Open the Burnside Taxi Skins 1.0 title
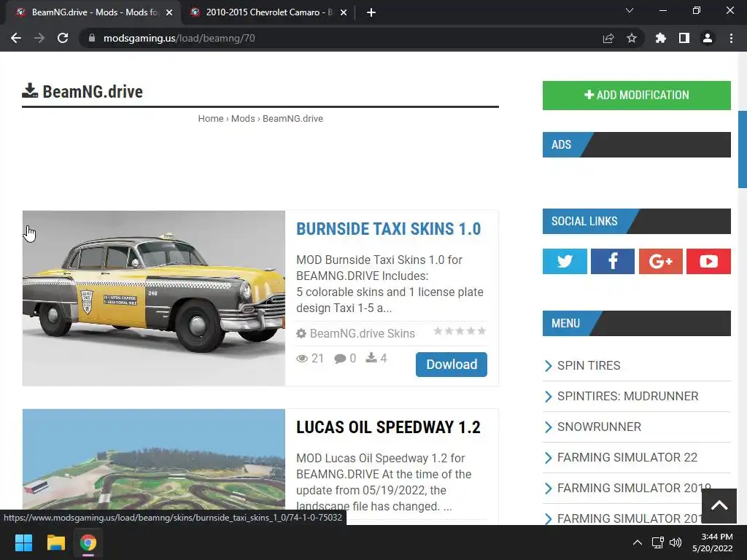Viewport: 747px width, 560px height. click(x=388, y=229)
